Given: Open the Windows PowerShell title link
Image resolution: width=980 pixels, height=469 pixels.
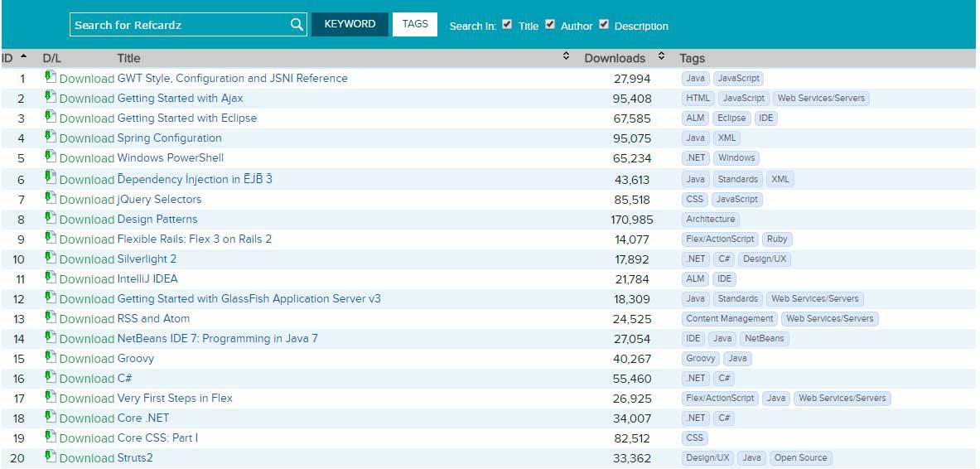Looking at the screenshot, I should [171, 157].
